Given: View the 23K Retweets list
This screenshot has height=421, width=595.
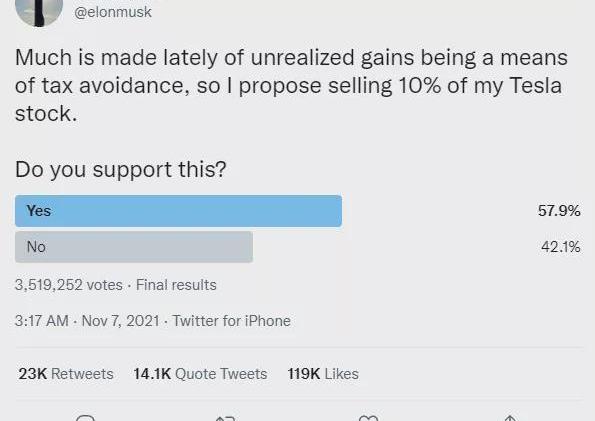Looking at the screenshot, I should (x=66, y=374).
